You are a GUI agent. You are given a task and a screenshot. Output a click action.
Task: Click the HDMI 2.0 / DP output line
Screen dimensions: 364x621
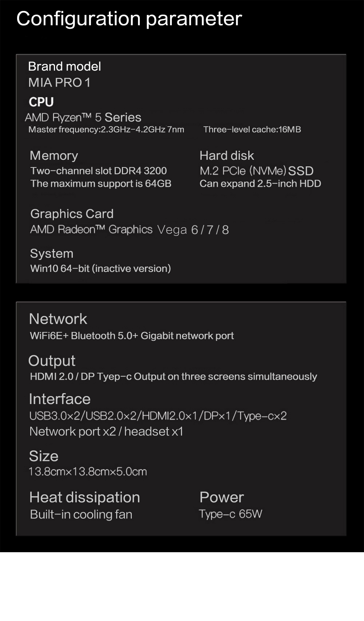(x=173, y=376)
